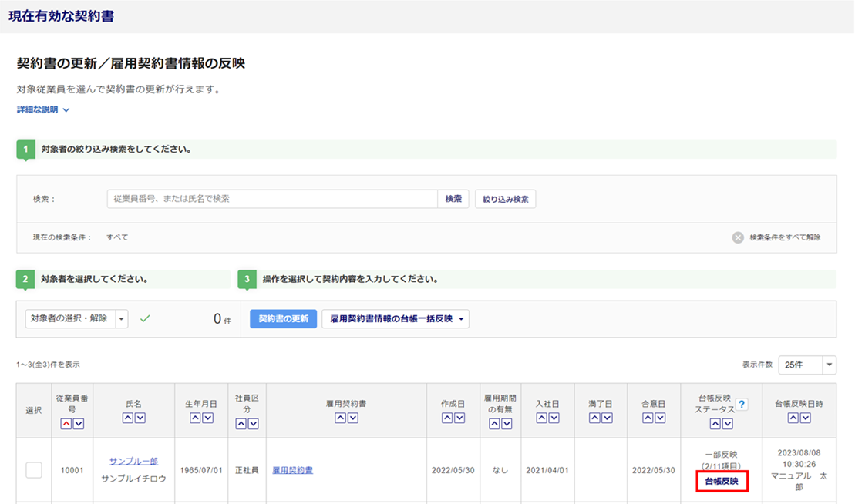The width and height of the screenshot is (855, 504).
Task: Sort 入社日 column descending
Action: click(x=554, y=418)
